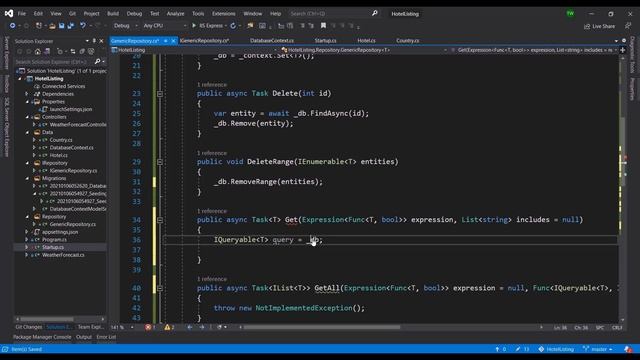Collapse the Migrations folder in Solution Explorer
The height and width of the screenshot is (360, 640).
click(x=27, y=178)
